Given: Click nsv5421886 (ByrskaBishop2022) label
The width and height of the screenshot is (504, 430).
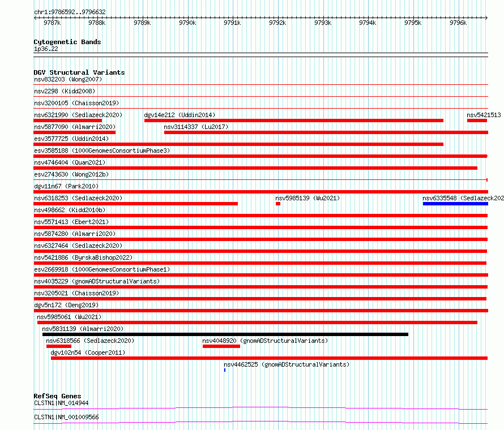Looking at the screenshot, I should pos(83,257).
